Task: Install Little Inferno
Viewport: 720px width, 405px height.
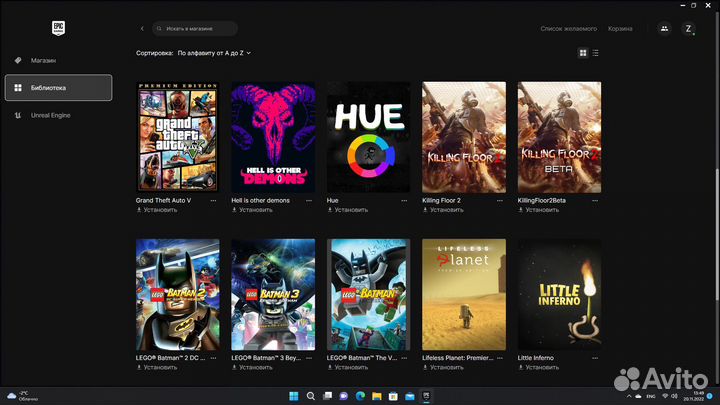Action: click(x=539, y=367)
